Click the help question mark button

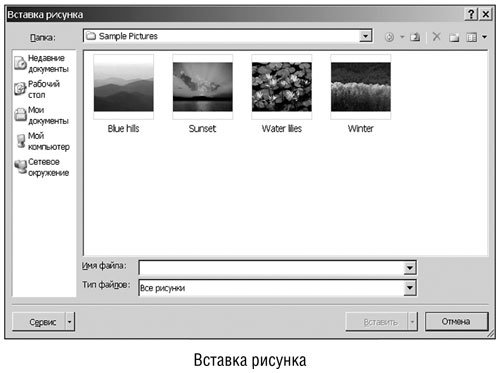[471, 14]
